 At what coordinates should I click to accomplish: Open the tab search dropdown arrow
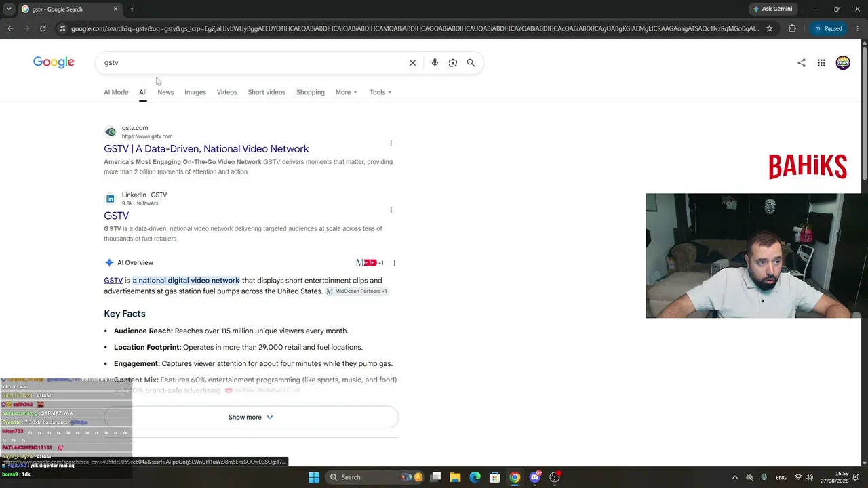pos(9,9)
